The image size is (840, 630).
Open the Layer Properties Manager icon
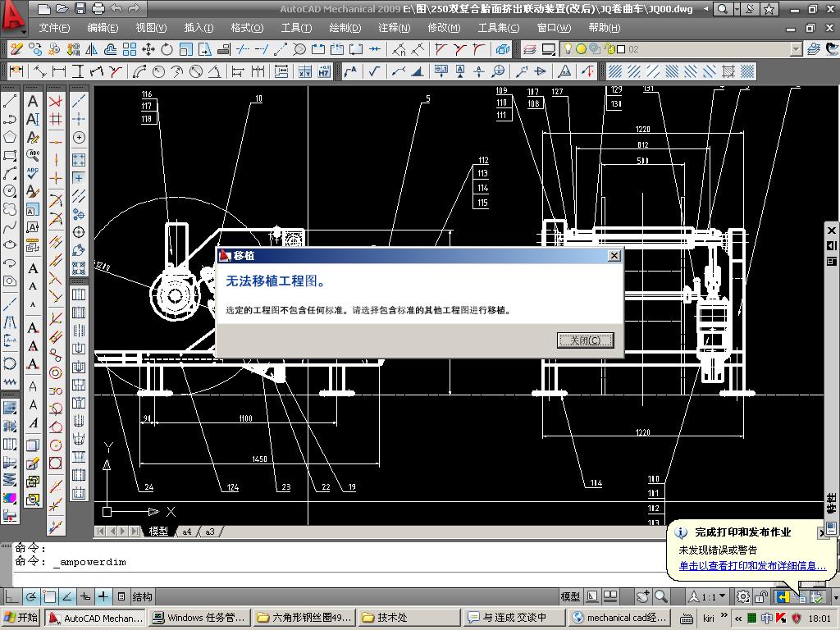(529, 50)
